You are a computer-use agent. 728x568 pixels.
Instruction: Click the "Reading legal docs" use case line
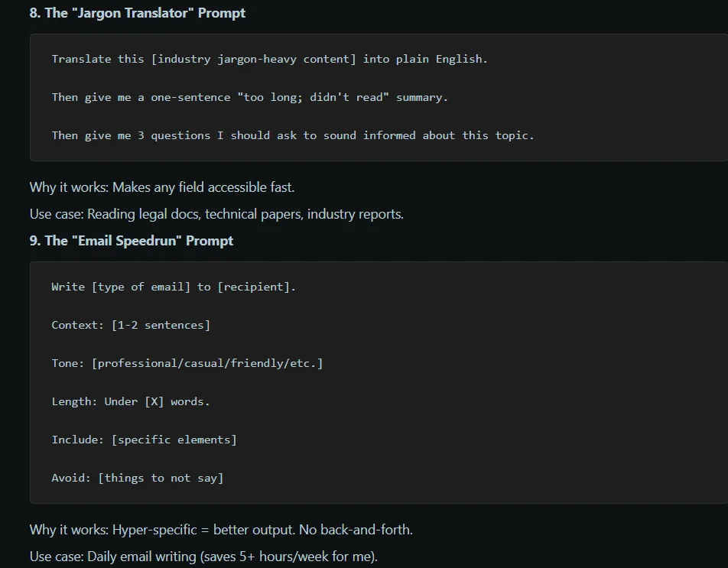tap(216, 214)
